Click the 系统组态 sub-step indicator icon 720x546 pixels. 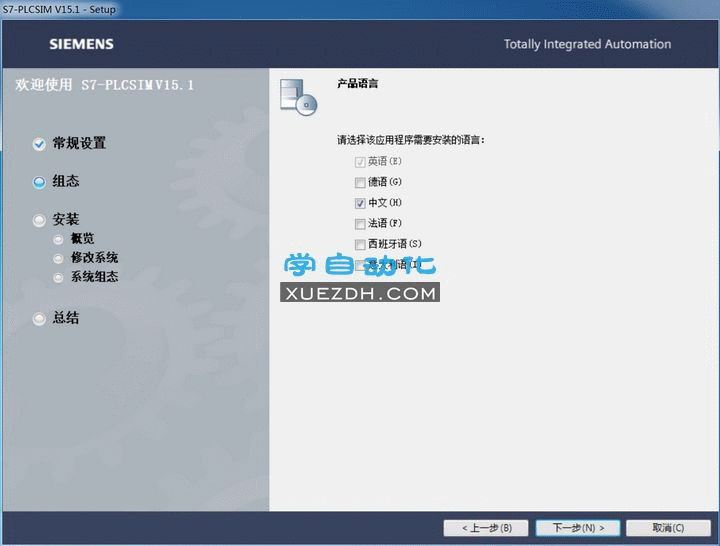tap(58, 277)
